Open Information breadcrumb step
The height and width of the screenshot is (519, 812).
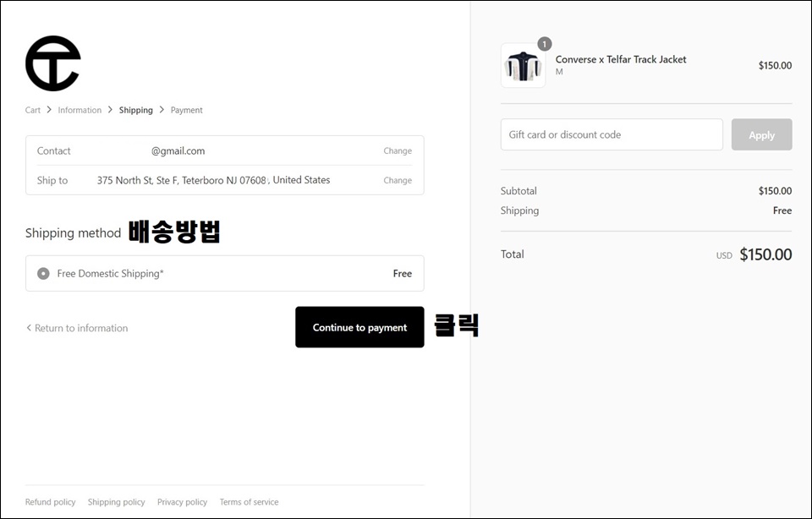click(80, 110)
